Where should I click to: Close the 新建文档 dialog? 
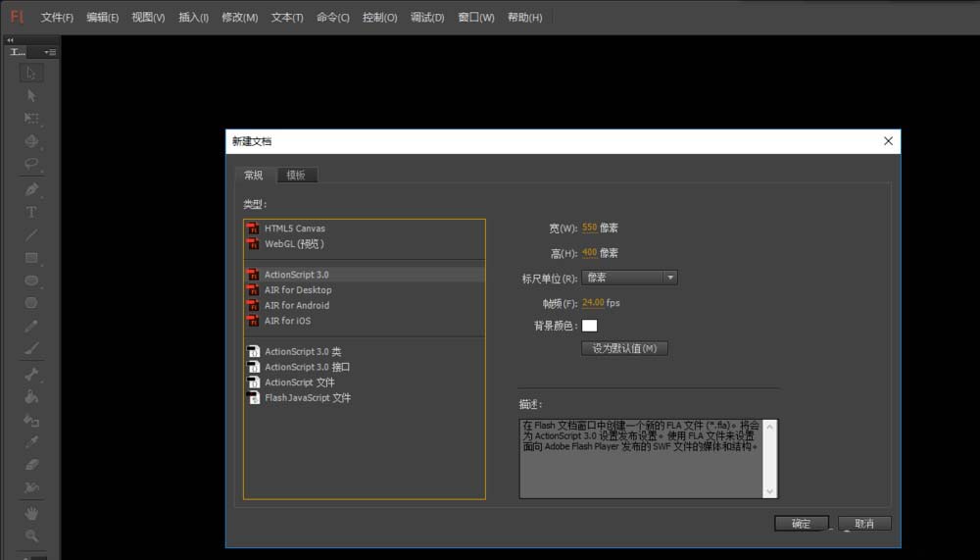point(888,141)
